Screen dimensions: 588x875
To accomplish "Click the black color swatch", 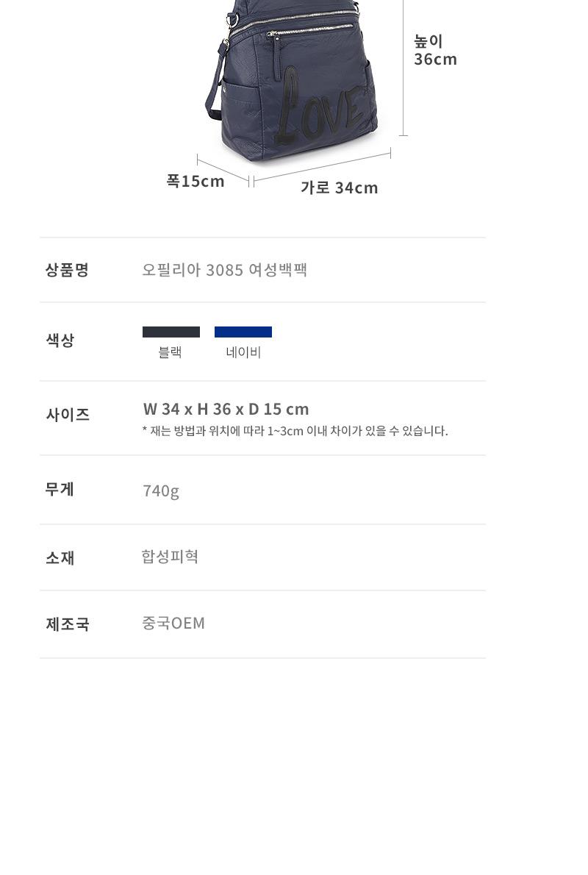I will coord(171,332).
